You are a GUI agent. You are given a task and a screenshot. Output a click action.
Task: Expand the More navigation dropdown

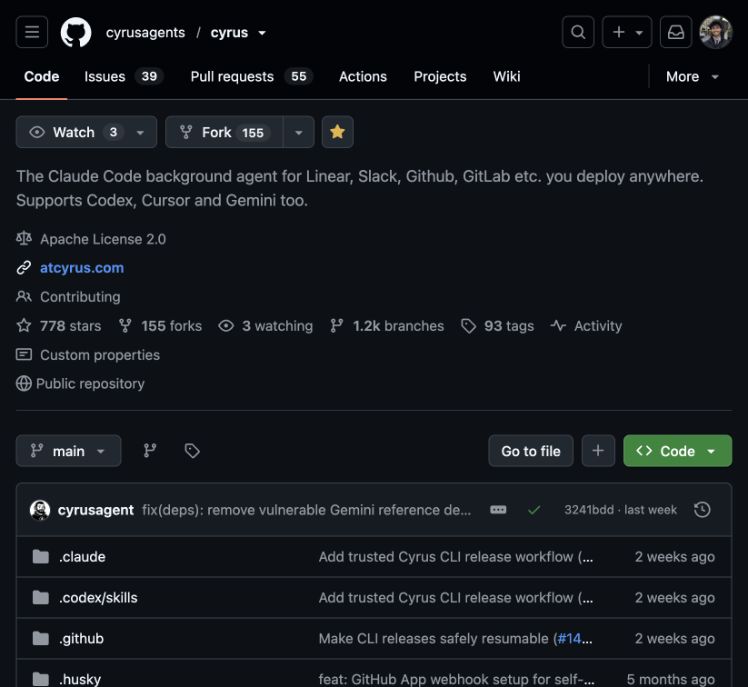692,76
